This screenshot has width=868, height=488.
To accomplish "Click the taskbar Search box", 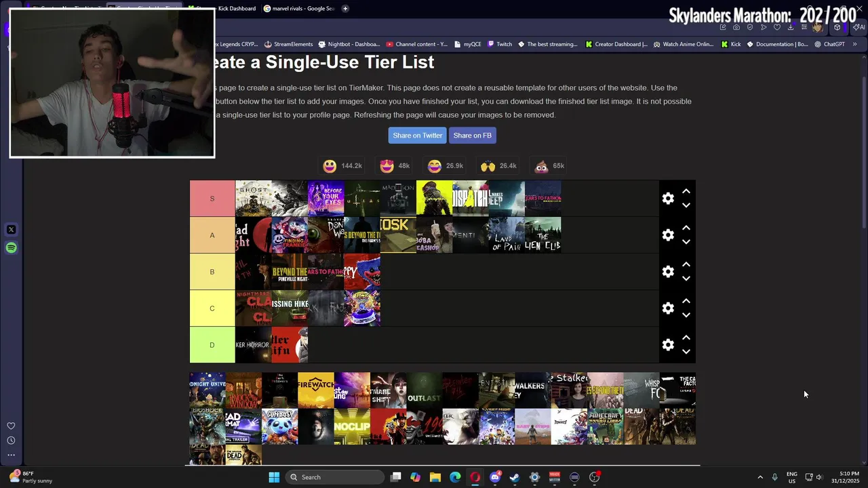I will click(x=334, y=477).
